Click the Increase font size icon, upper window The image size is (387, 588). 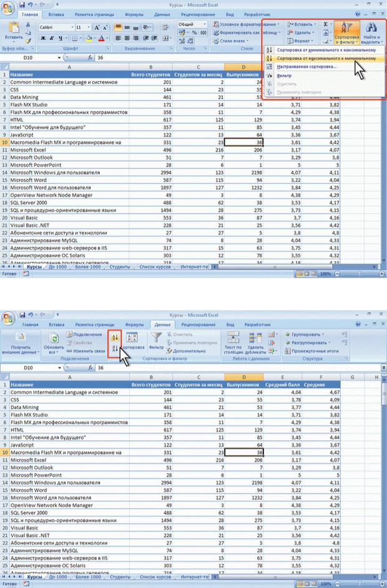[97, 27]
